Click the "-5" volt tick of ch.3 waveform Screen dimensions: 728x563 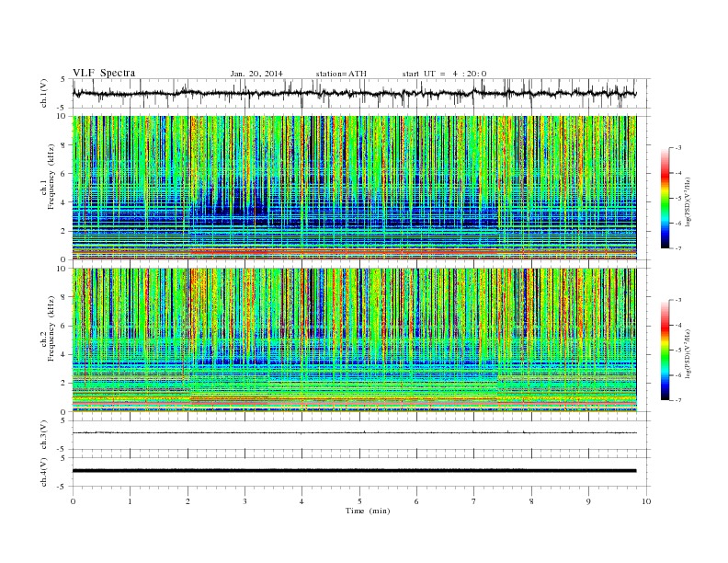coord(63,449)
